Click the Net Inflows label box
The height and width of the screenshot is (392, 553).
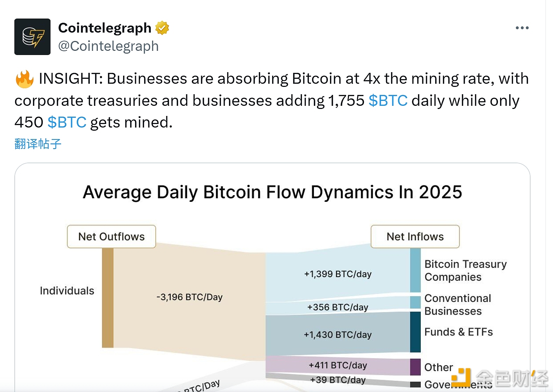point(415,236)
